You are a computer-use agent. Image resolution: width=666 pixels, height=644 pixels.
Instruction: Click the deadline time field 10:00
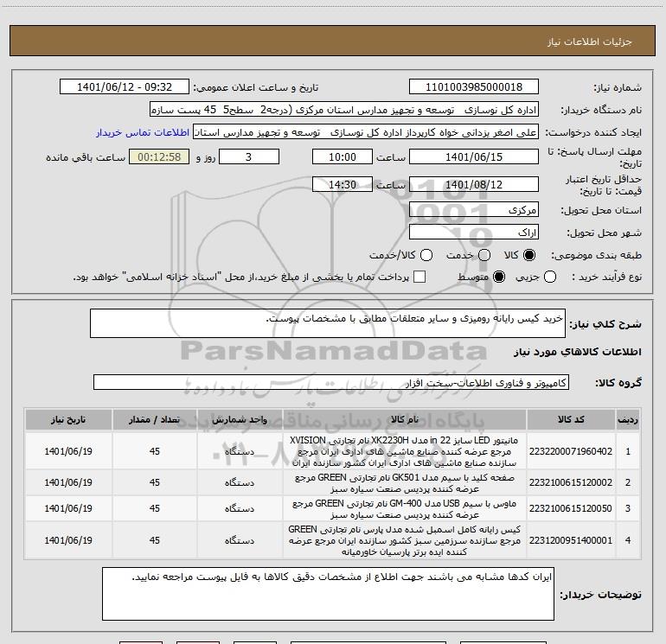[x=343, y=157]
